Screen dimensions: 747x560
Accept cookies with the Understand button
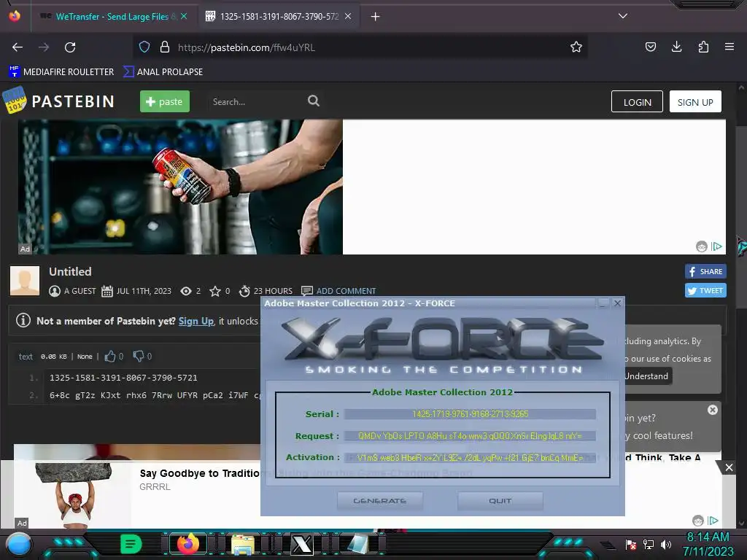click(646, 376)
